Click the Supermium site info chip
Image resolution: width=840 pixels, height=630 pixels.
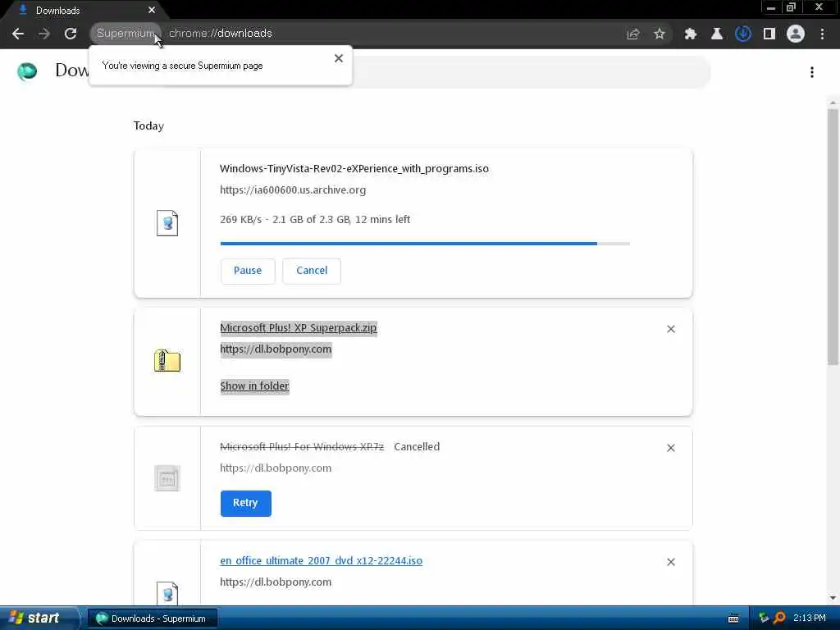click(x=126, y=33)
